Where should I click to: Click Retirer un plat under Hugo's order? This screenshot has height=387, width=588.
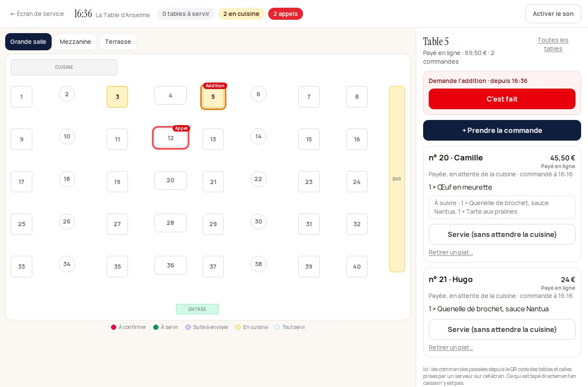(x=451, y=347)
